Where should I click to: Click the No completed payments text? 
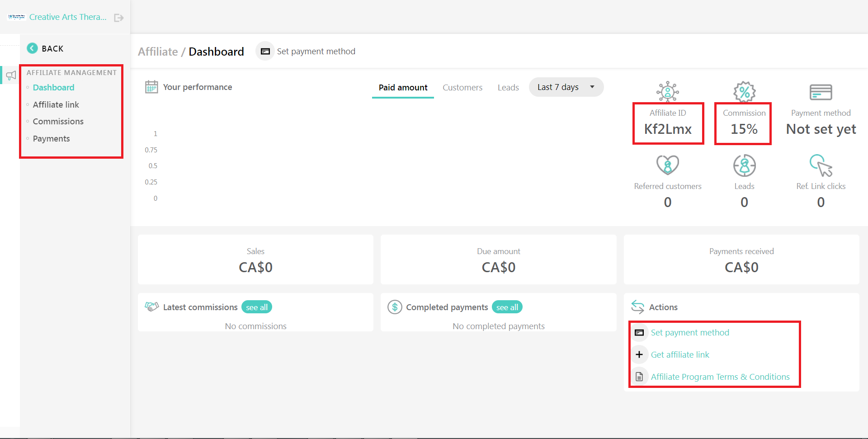(499, 326)
